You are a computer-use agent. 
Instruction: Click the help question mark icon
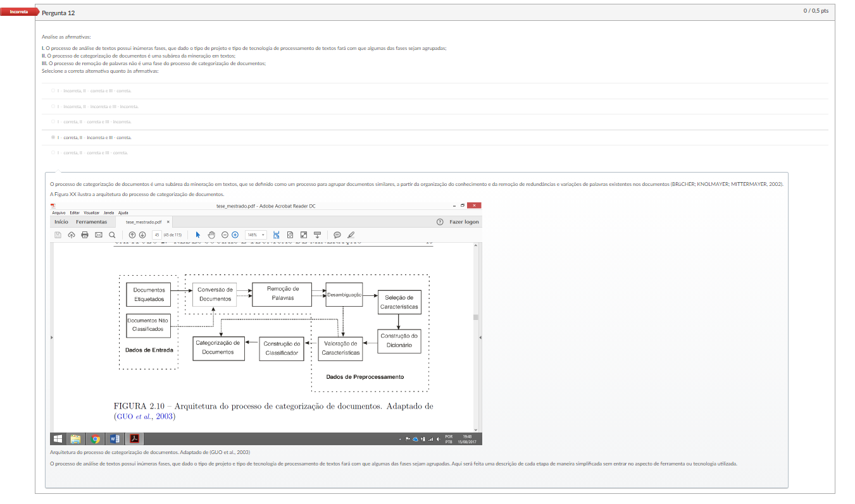click(440, 222)
